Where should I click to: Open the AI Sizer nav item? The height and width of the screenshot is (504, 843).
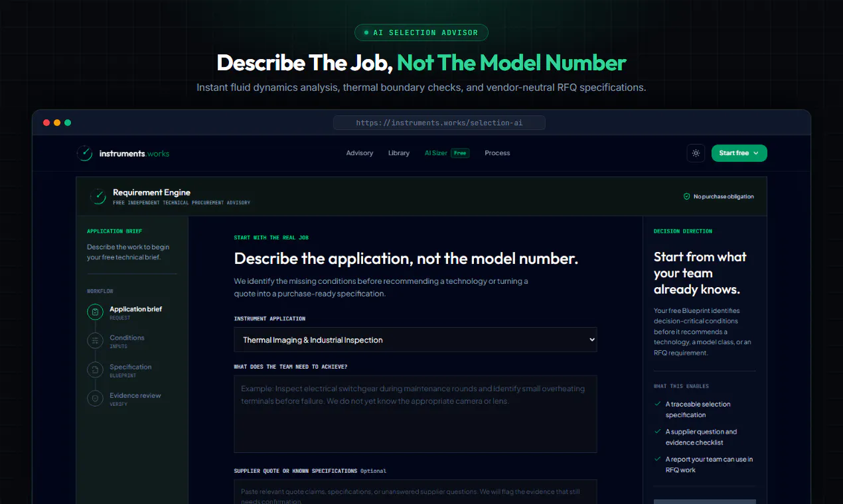pyautogui.click(x=435, y=153)
